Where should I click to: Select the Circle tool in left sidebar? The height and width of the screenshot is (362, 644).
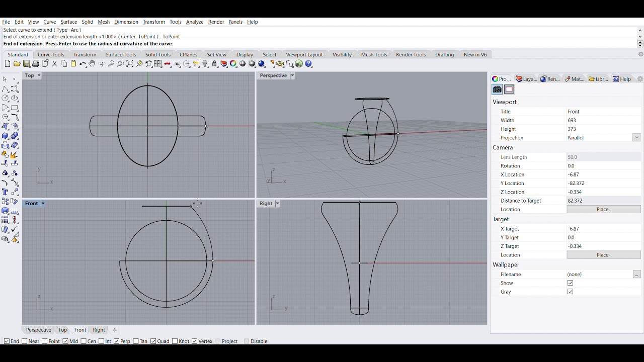[x=5, y=98]
